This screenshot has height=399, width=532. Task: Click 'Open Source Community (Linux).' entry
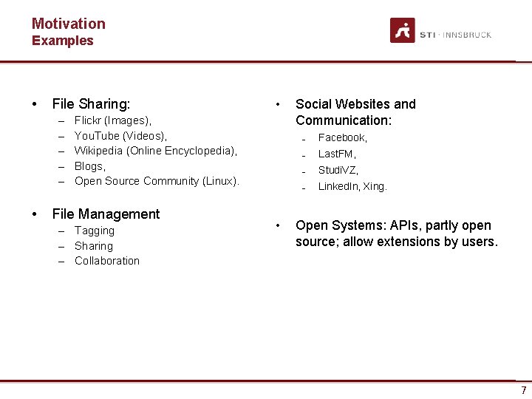[157, 181]
